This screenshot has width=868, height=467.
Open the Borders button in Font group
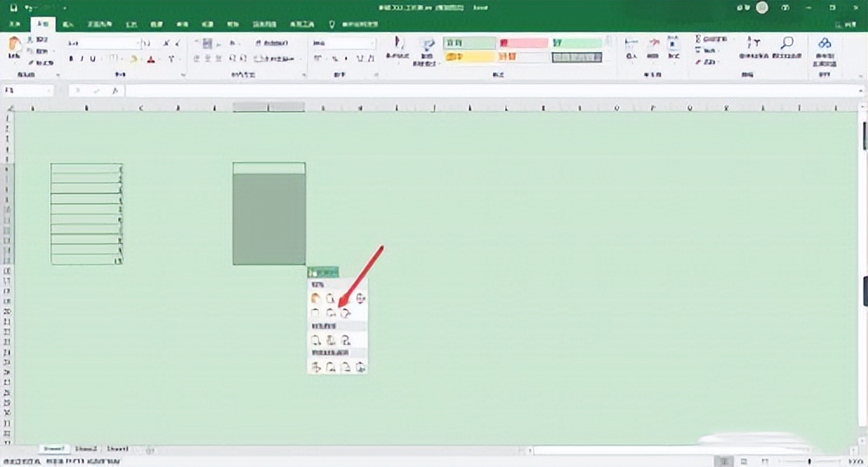coord(113,59)
